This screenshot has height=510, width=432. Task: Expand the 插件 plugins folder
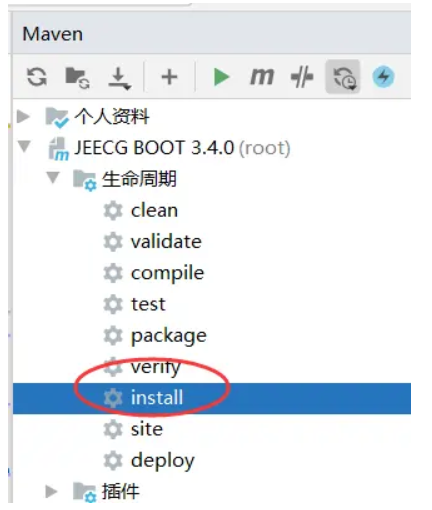coord(51,492)
